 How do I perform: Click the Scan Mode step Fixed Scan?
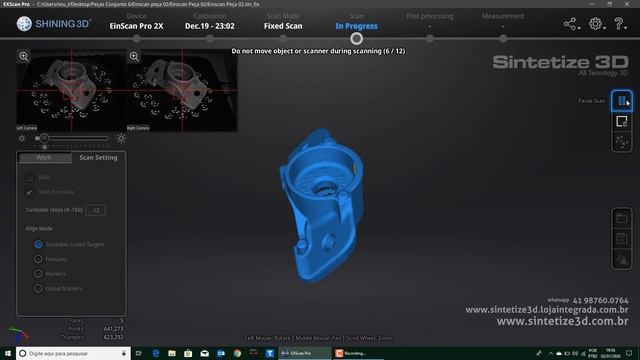tap(283, 26)
